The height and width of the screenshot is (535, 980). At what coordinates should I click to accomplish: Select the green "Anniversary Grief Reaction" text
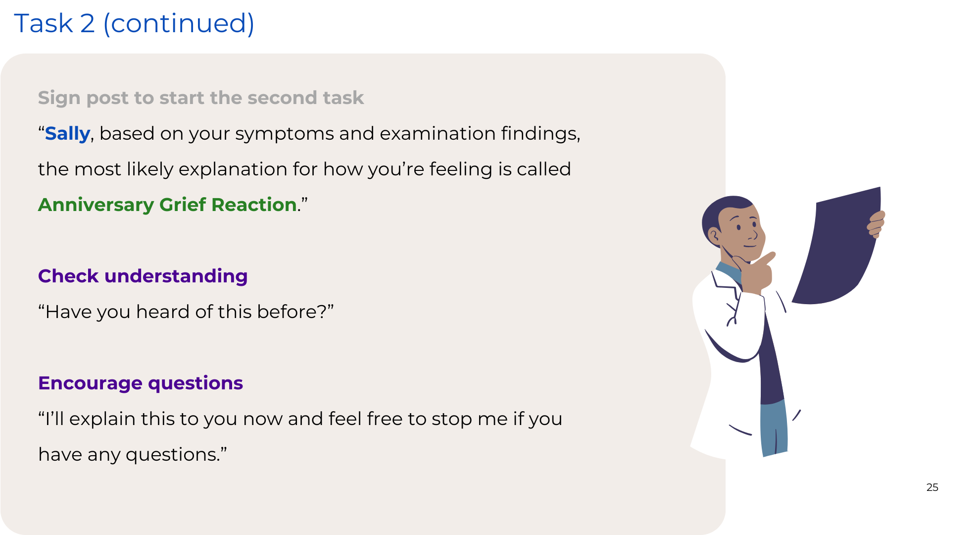pyautogui.click(x=167, y=205)
